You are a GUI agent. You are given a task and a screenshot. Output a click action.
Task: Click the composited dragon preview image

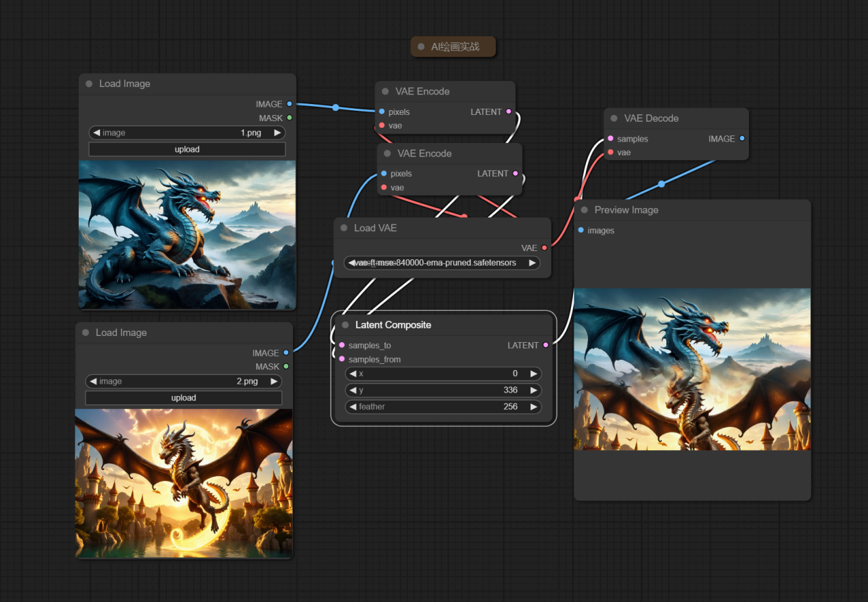692,369
